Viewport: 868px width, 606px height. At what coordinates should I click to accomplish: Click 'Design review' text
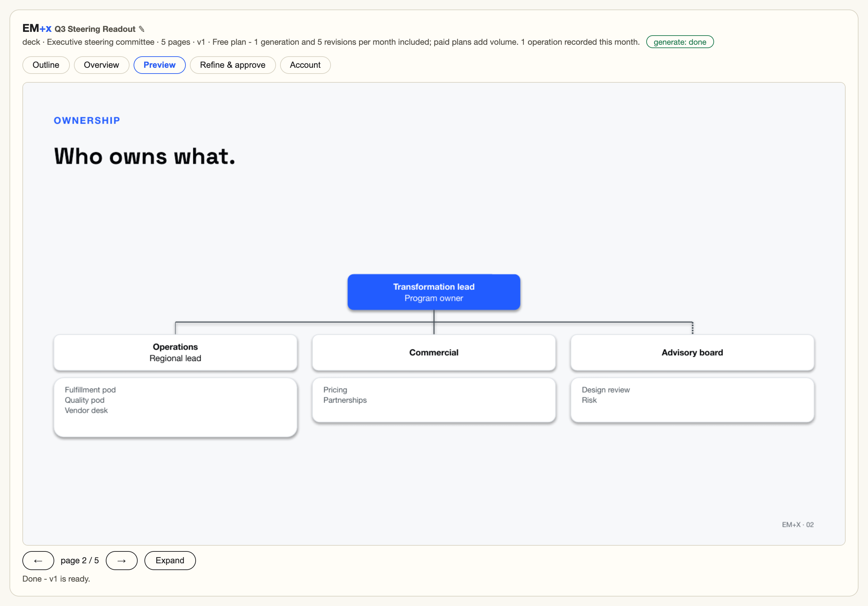point(606,389)
